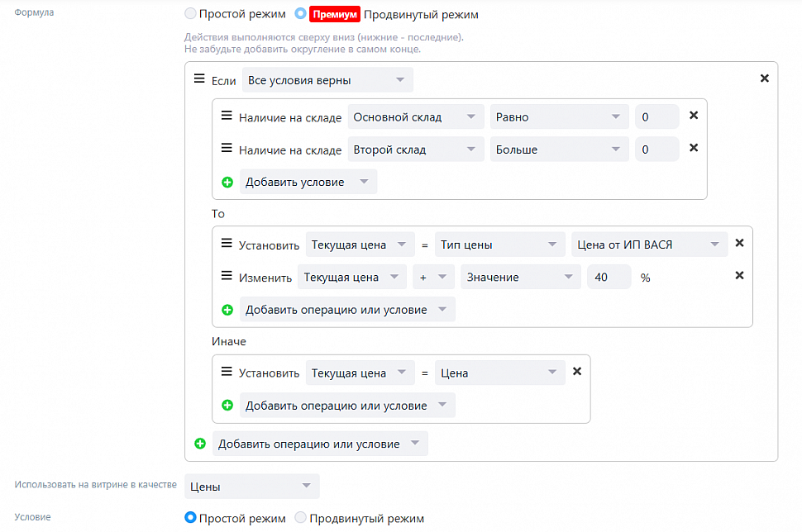Open 'Текущая цена' dropdown in Изменить row

352,277
